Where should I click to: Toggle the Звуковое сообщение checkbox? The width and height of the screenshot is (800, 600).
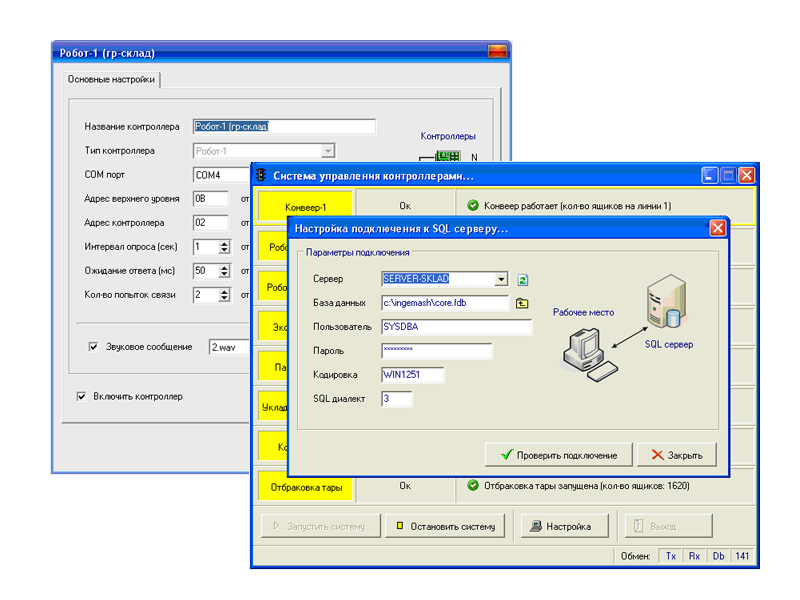(x=94, y=347)
